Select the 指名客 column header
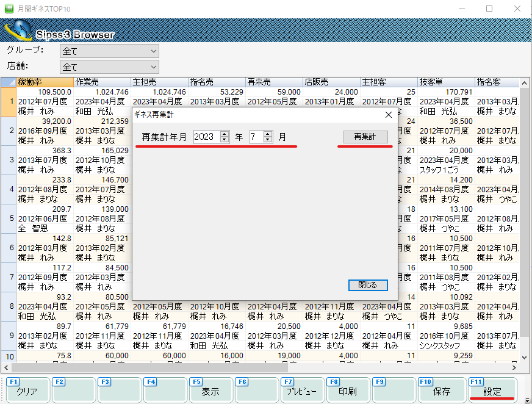This screenshot has width=532, height=404. 497,82
